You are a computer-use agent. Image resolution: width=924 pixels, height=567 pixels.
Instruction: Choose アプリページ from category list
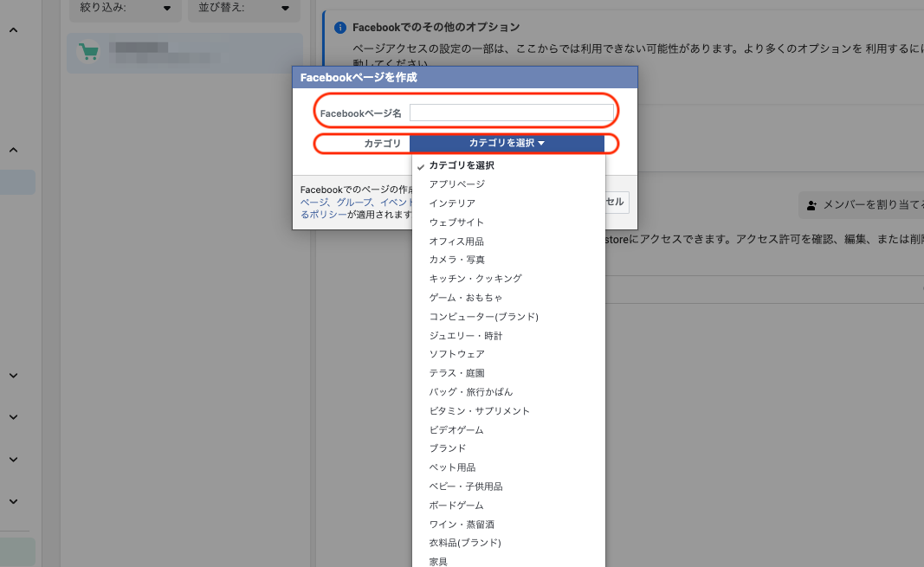point(508,184)
